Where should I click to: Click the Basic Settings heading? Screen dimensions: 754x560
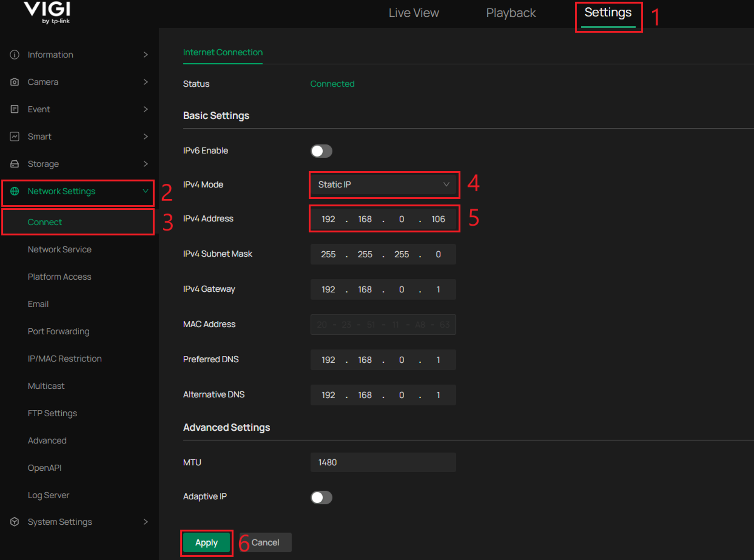click(x=216, y=116)
